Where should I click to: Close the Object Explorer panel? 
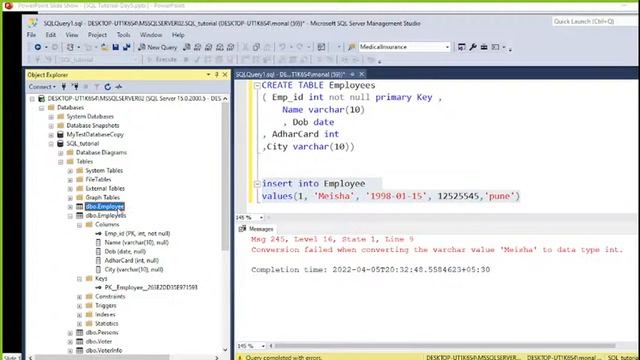[225, 75]
